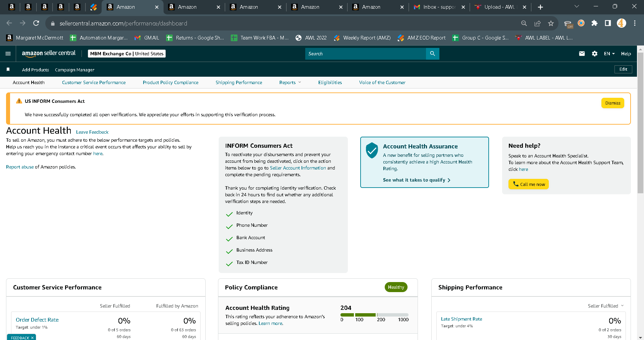Click the bookmark flag icon
Viewport: 644px width, 340px height.
coord(8,69)
